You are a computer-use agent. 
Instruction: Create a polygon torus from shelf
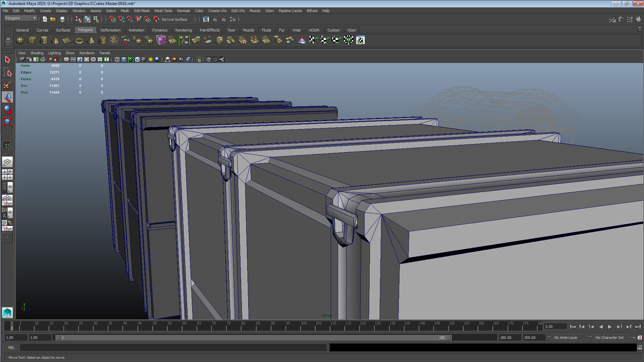(79, 41)
